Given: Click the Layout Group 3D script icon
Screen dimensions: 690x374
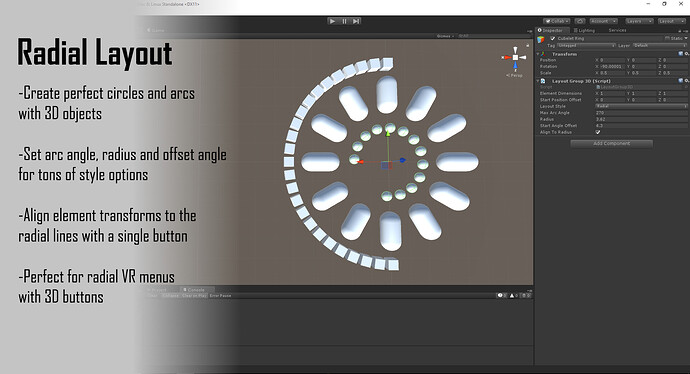Looking at the screenshot, I should tap(543, 81).
